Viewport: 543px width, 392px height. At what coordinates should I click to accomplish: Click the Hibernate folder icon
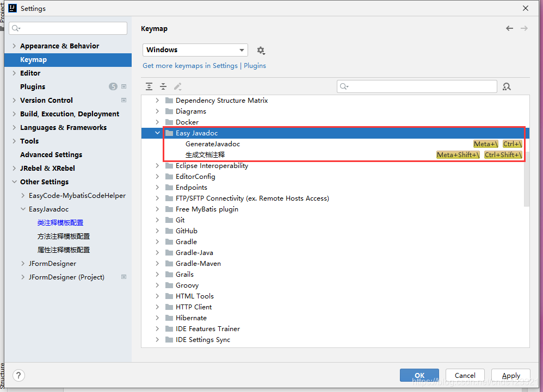pyautogui.click(x=169, y=318)
